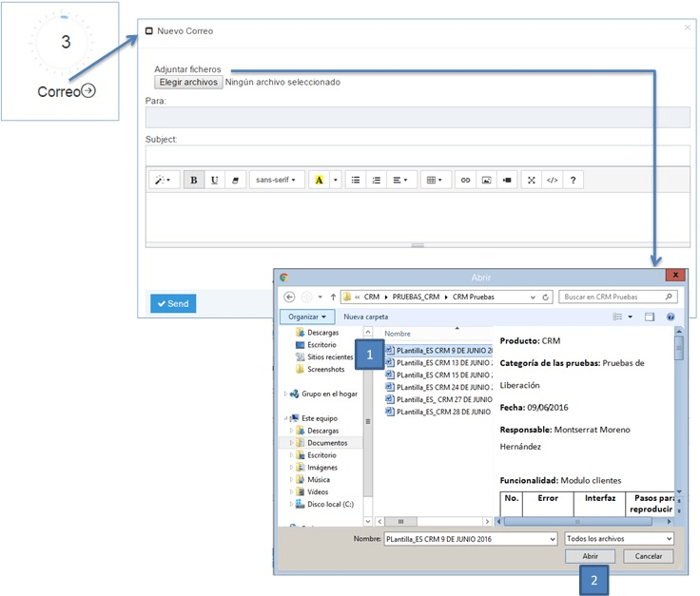Insert a picture into the email
The image size is (700, 596).
pyautogui.click(x=486, y=180)
